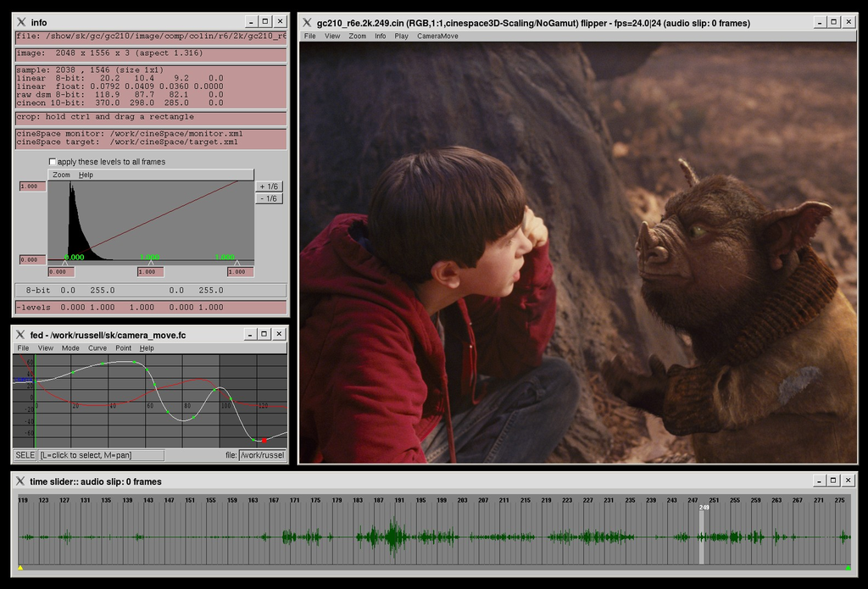Click the X icon of the time slider window
The width and height of the screenshot is (868, 589).
[20, 481]
